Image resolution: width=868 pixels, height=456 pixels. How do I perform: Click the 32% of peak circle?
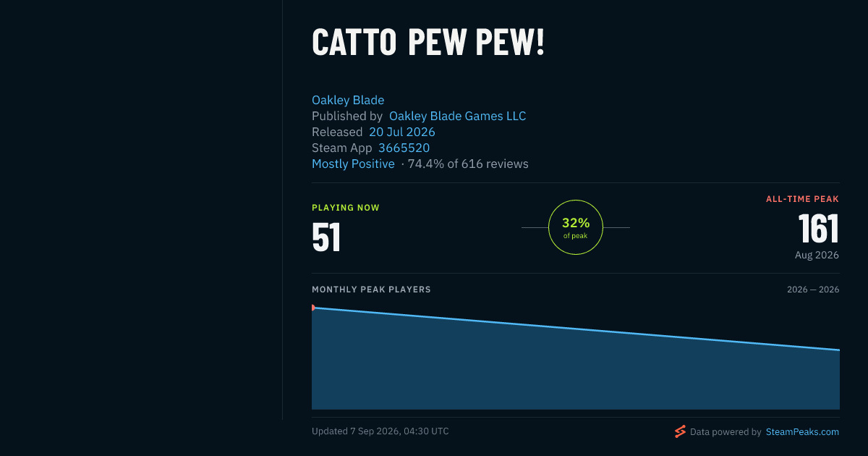576,227
